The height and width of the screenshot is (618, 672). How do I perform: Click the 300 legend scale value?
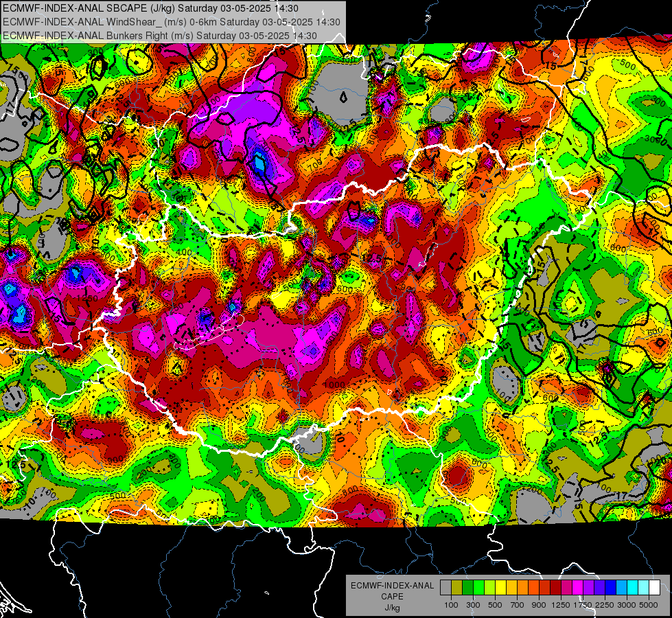pos(473,605)
